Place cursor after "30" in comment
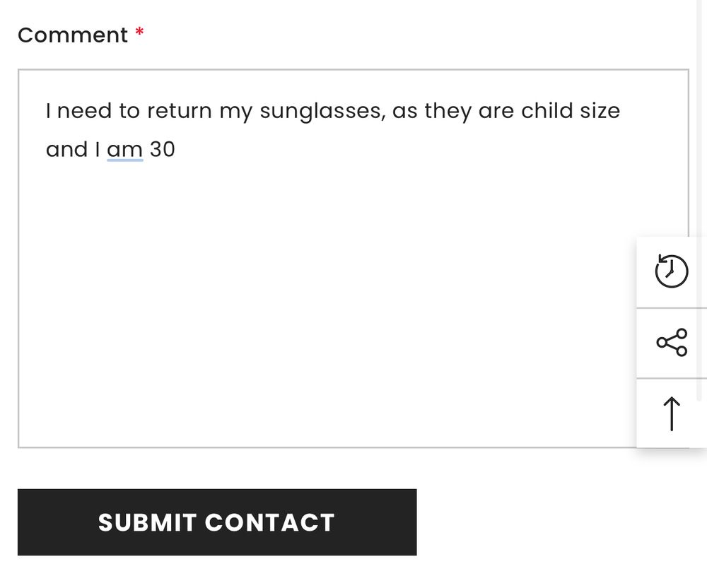Image resolution: width=707 pixels, height=588 pixels. coord(176,150)
